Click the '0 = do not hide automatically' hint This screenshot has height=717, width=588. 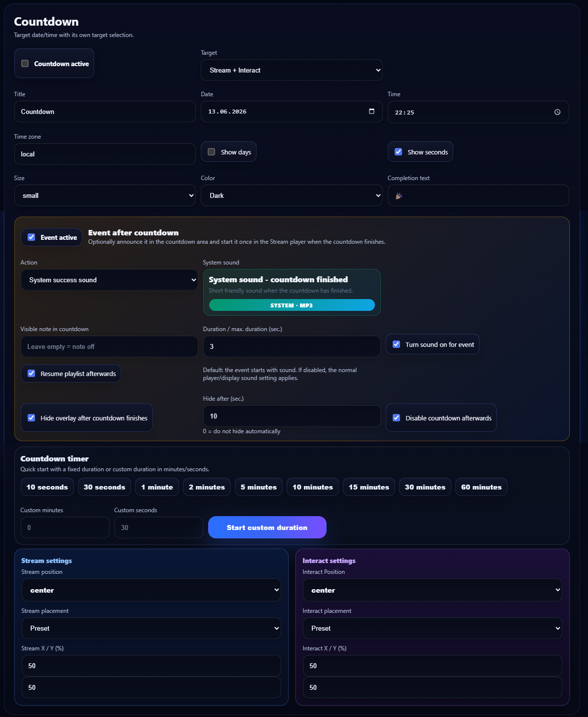pos(242,431)
